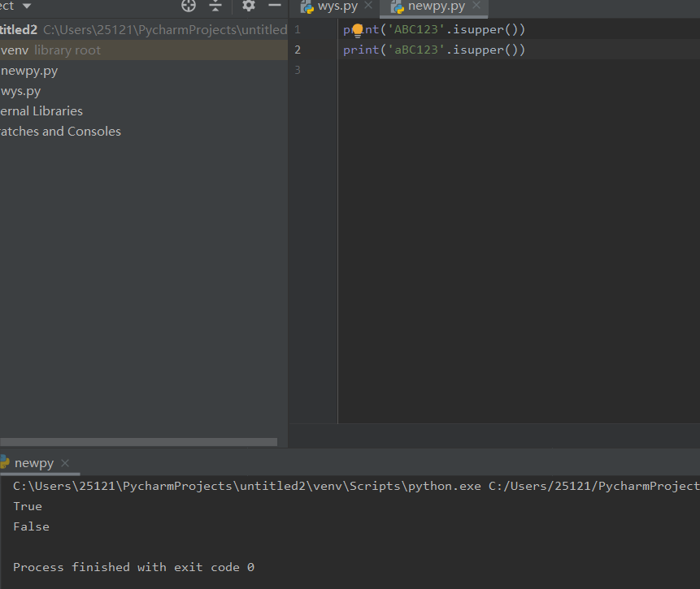Select the untitled2 project root row

point(144,30)
